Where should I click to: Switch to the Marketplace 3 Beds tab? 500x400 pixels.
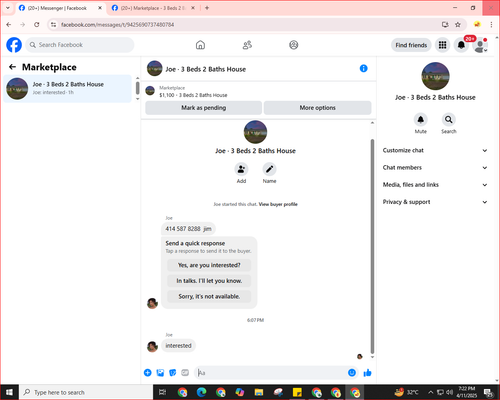tap(153, 8)
